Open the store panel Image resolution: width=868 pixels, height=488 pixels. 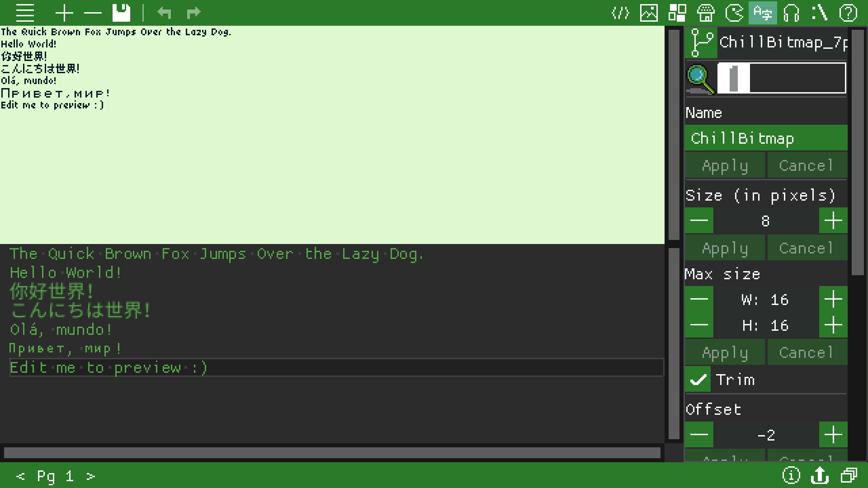(706, 13)
